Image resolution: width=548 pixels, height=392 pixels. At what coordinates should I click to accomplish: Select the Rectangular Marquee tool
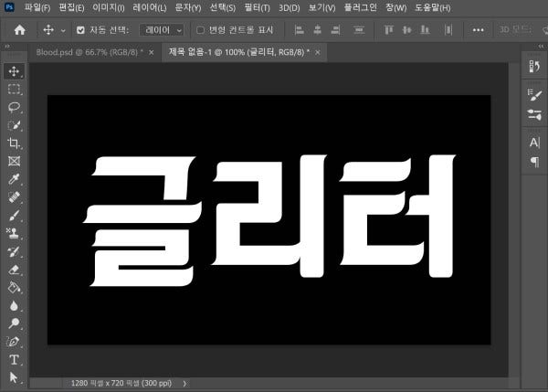coord(14,90)
